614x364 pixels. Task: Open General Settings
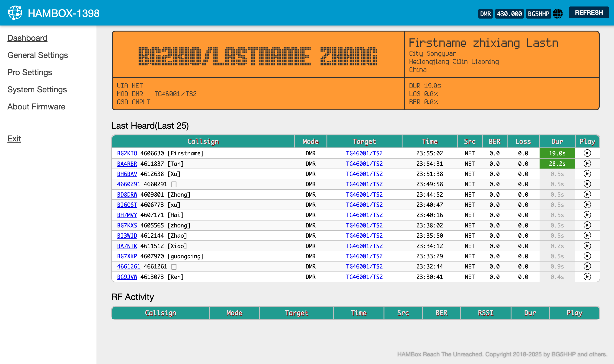pyautogui.click(x=38, y=55)
